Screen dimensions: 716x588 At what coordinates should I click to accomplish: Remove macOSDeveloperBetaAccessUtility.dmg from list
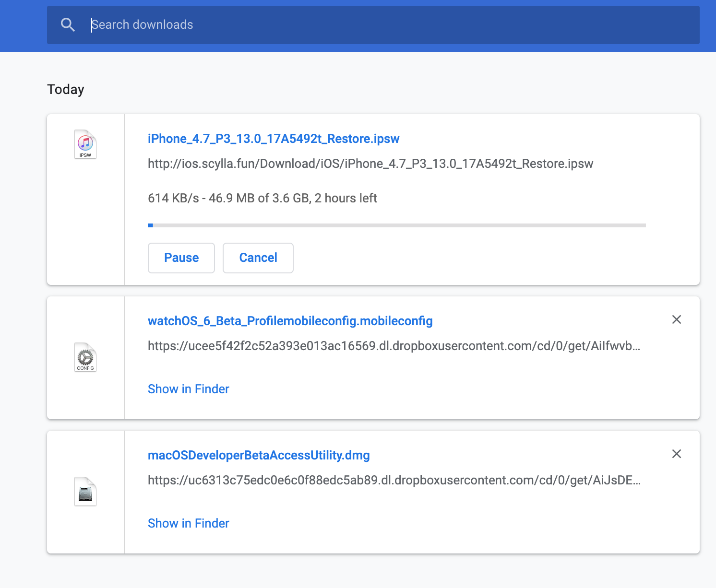coord(677,454)
